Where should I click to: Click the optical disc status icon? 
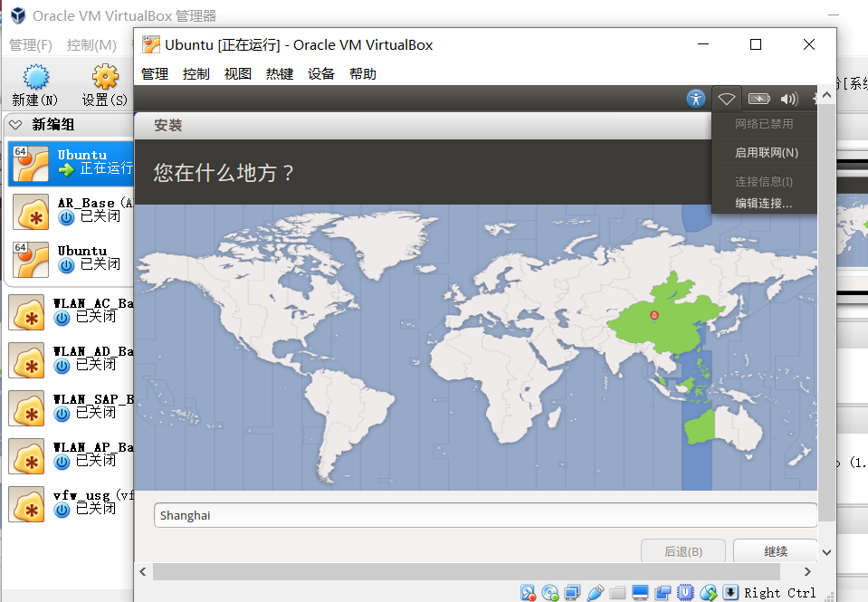(550, 593)
